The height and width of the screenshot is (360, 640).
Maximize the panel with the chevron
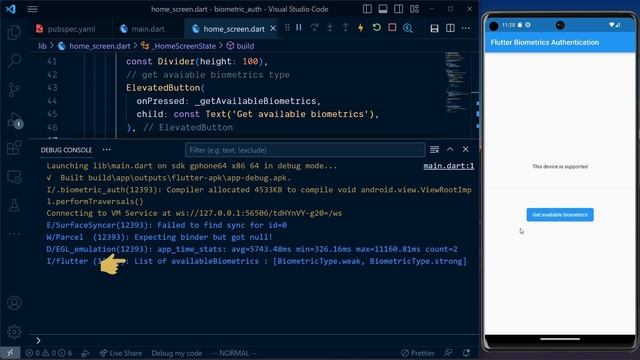[x=450, y=149]
